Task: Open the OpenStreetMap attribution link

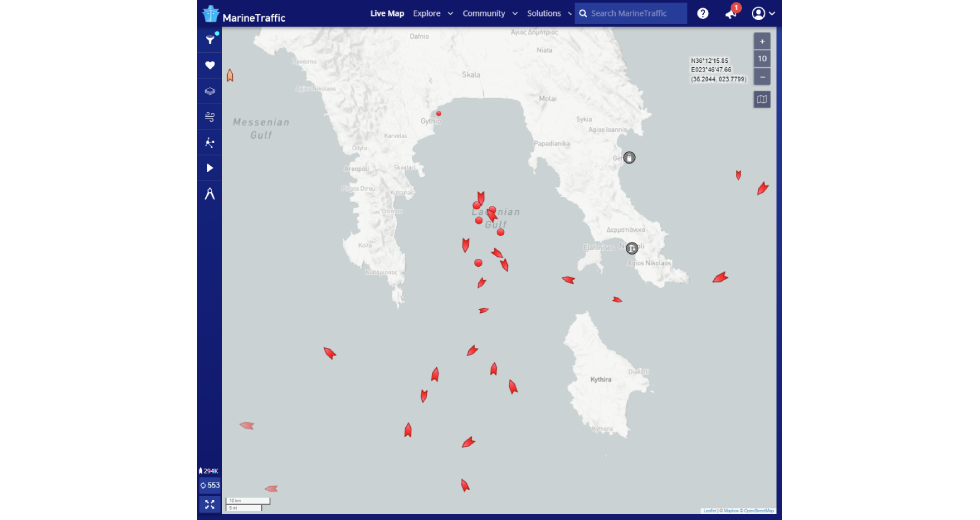Action: (759, 511)
